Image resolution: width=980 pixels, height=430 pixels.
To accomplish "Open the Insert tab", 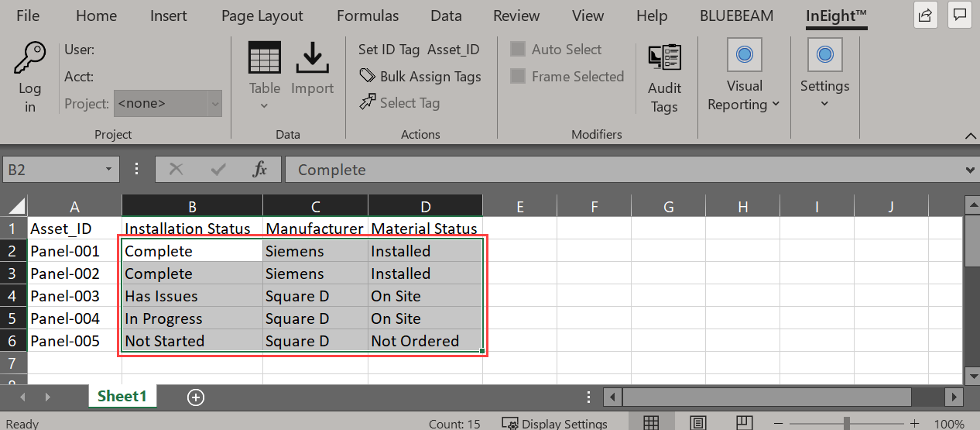I will pyautogui.click(x=168, y=15).
